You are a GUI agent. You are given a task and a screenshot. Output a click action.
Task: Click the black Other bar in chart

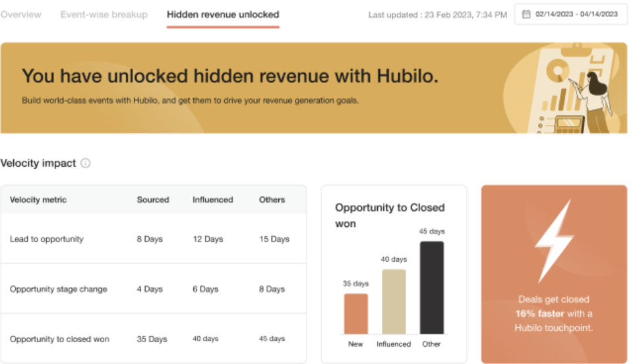pyautogui.click(x=432, y=288)
